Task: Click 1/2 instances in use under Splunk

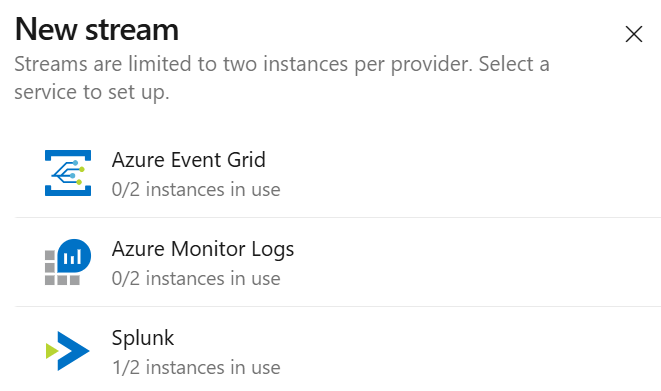Action: pyautogui.click(x=196, y=367)
